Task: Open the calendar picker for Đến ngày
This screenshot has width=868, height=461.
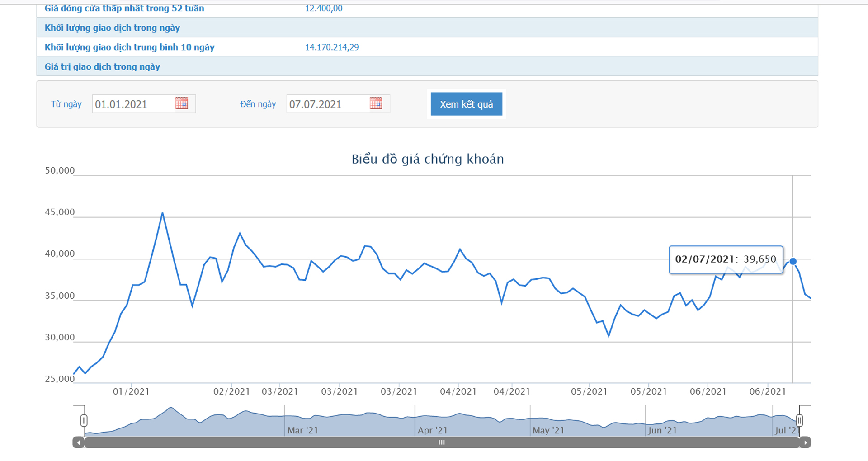Action: [x=376, y=103]
